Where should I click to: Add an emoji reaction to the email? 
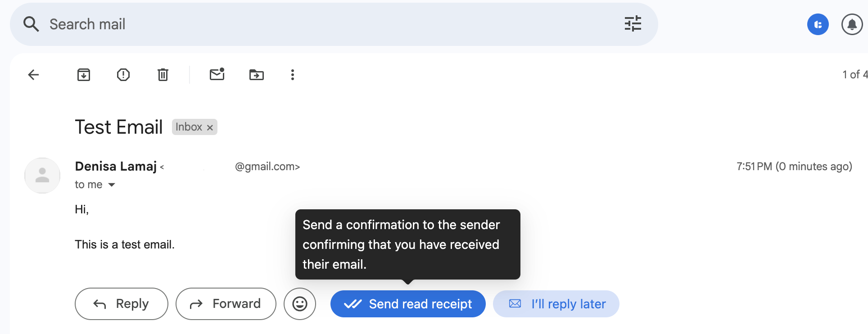[x=300, y=304]
